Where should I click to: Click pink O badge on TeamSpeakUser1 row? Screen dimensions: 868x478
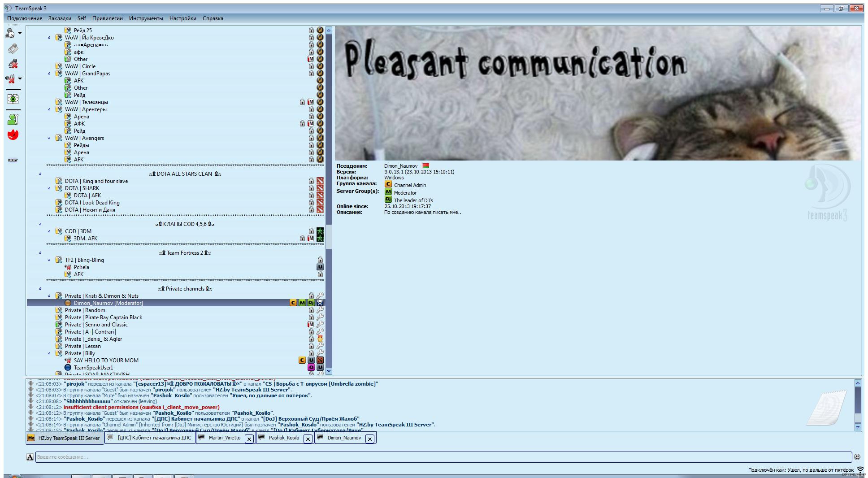(311, 368)
